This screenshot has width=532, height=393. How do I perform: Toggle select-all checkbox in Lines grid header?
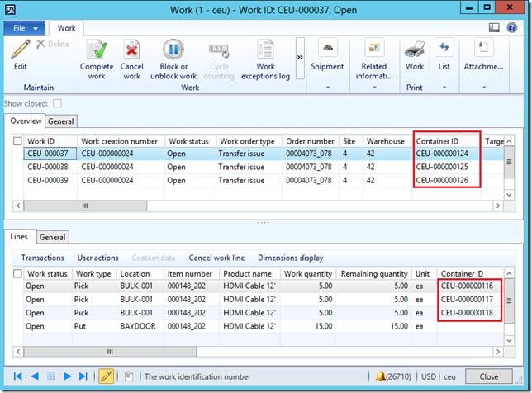(17, 273)
